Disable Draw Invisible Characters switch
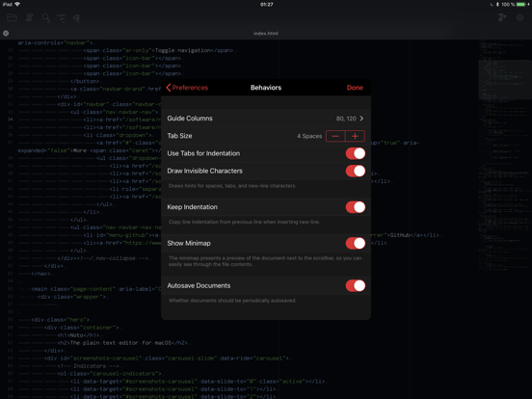532x399 pixels. [356, 171]
